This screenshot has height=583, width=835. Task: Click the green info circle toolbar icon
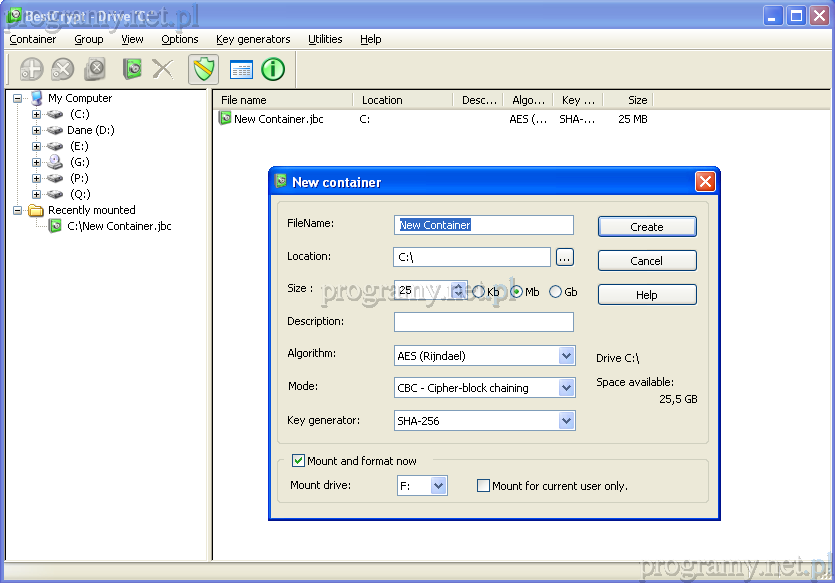pos(273,69)
